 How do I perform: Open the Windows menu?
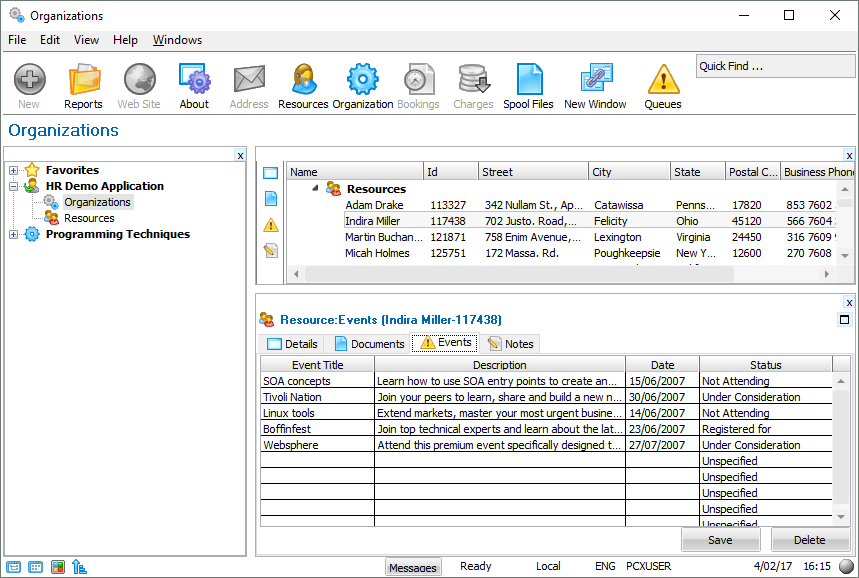[177, 40]
